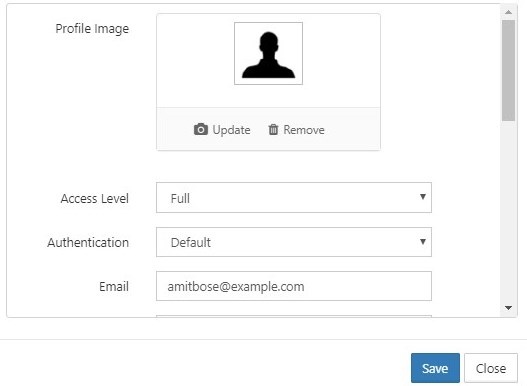Click the vertical scrollbar thumb
The width and height of the screenshot is (527, 386).
click(x=509, y=70)
